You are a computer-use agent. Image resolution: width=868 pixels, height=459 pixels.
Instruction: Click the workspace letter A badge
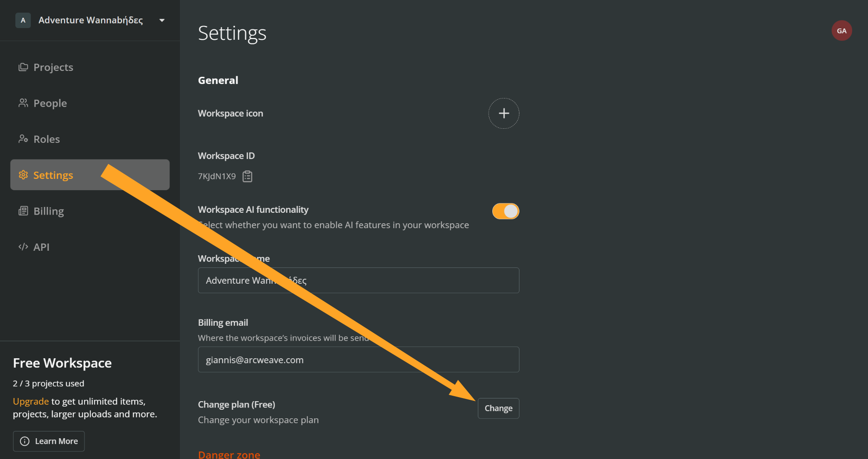[x=23, y=20]
